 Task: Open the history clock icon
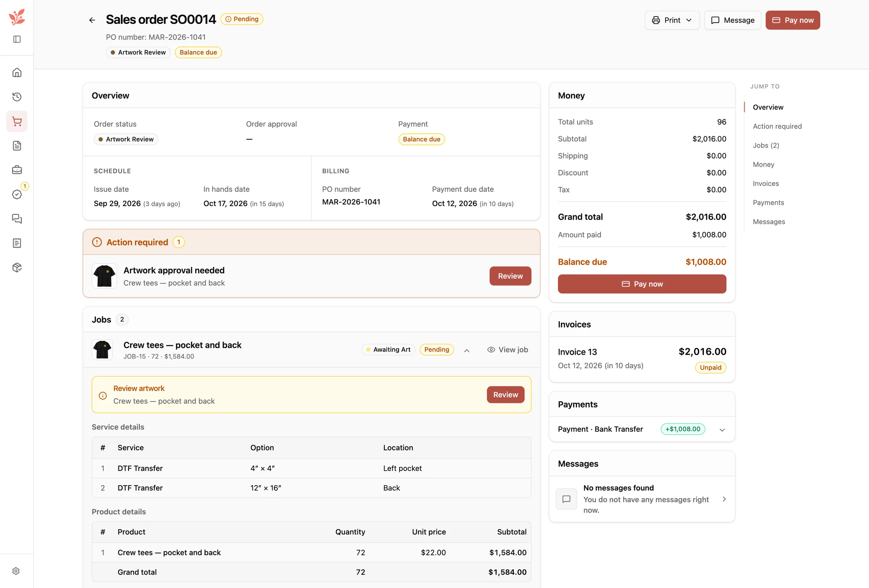[x=17, y=97]
